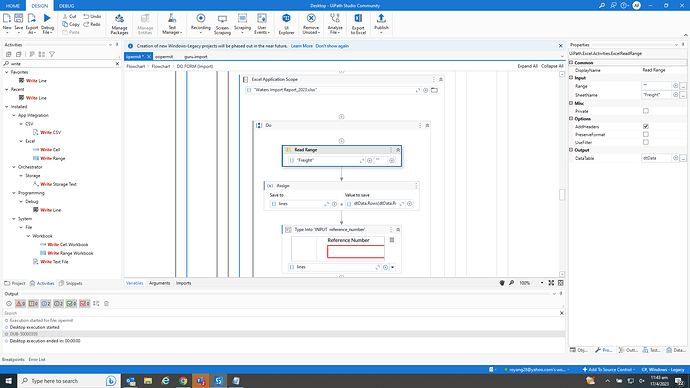Screen dimensions: 690x388
Task: Check the Private checkbox in Misc
Action: 646,111
